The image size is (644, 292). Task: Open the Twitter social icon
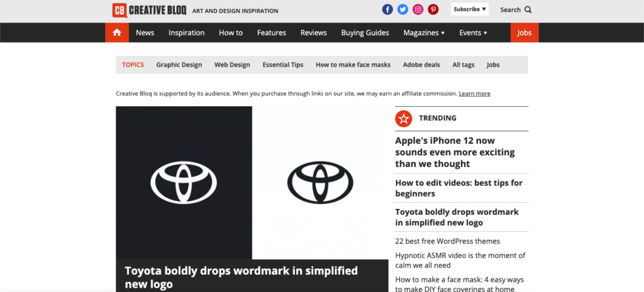click(402, 9)
